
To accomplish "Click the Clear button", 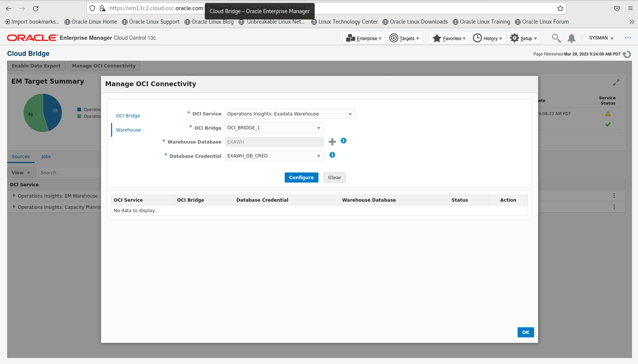I will pos(335,177).
